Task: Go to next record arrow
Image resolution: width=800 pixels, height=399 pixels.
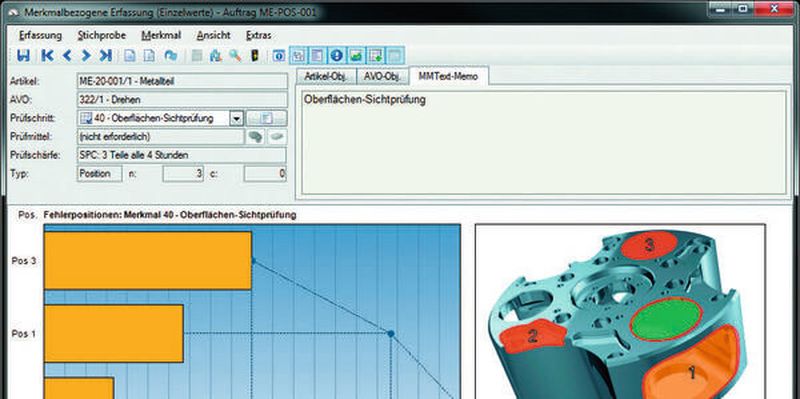Action: [86, 56]
